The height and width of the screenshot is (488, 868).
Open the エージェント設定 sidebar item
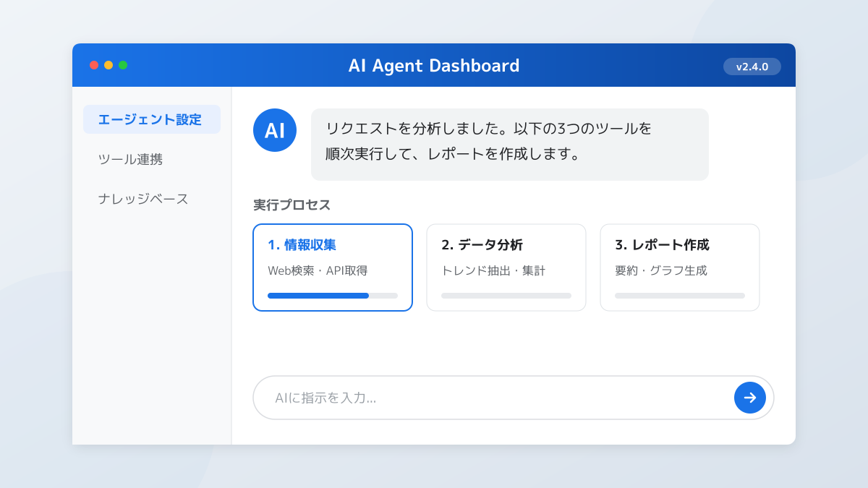pos(151,119)
